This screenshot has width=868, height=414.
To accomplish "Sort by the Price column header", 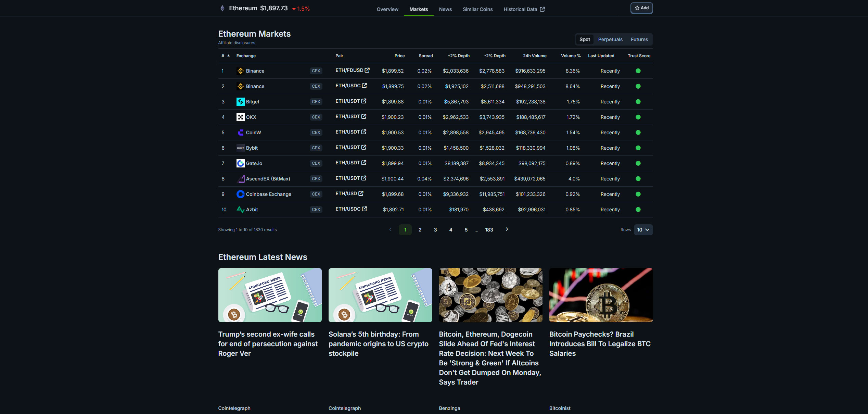I will coord(399,56).
